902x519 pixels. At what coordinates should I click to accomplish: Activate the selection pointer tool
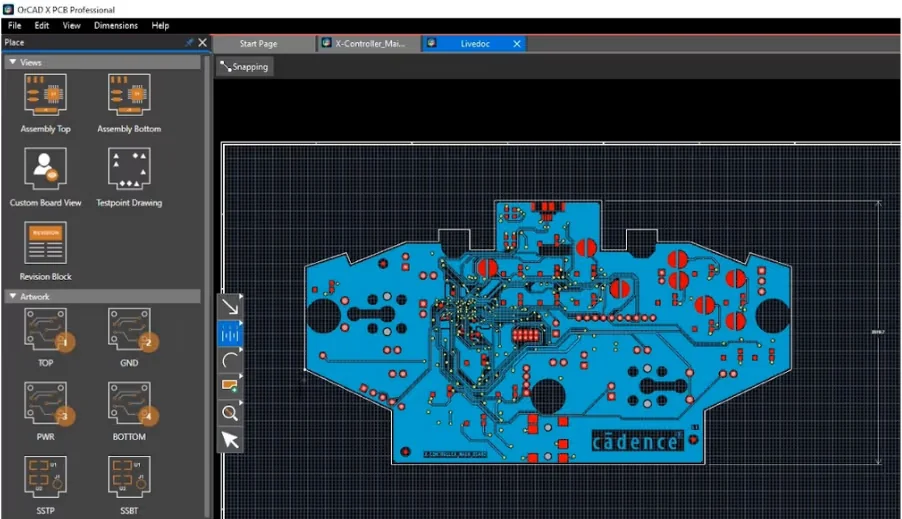(230, 440)
